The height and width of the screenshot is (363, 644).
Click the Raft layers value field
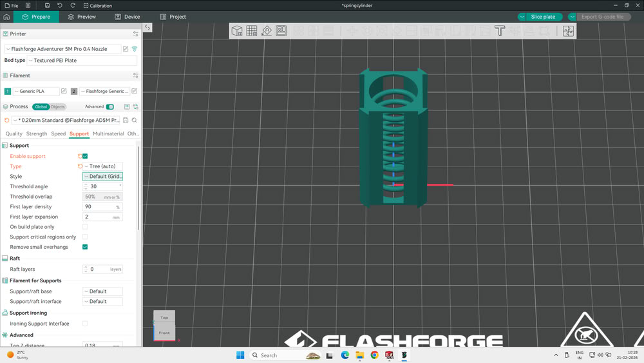102,270
